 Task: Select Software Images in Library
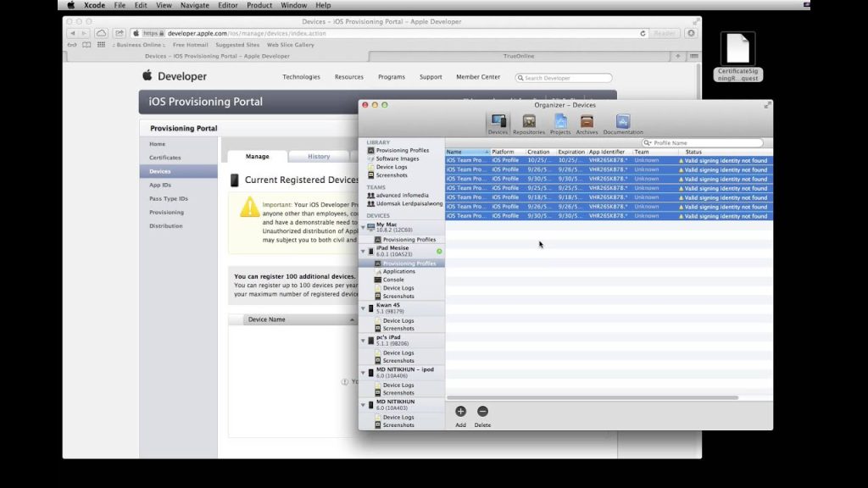397,158
